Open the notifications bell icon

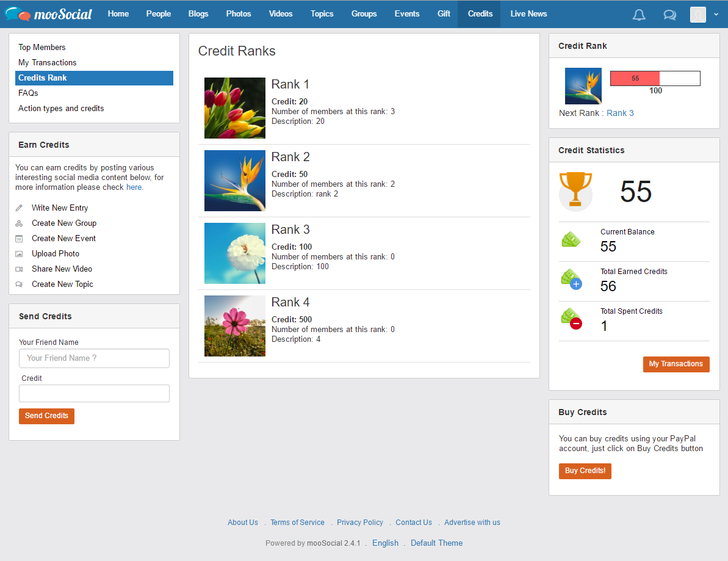[639, 15]
